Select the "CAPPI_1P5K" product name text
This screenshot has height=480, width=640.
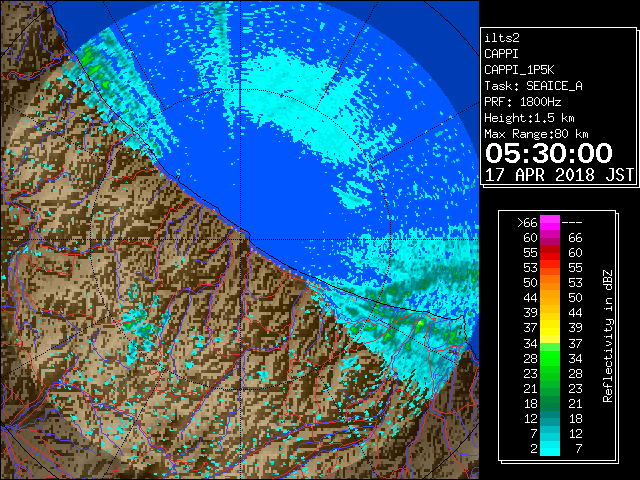click(x=519, y=70)
